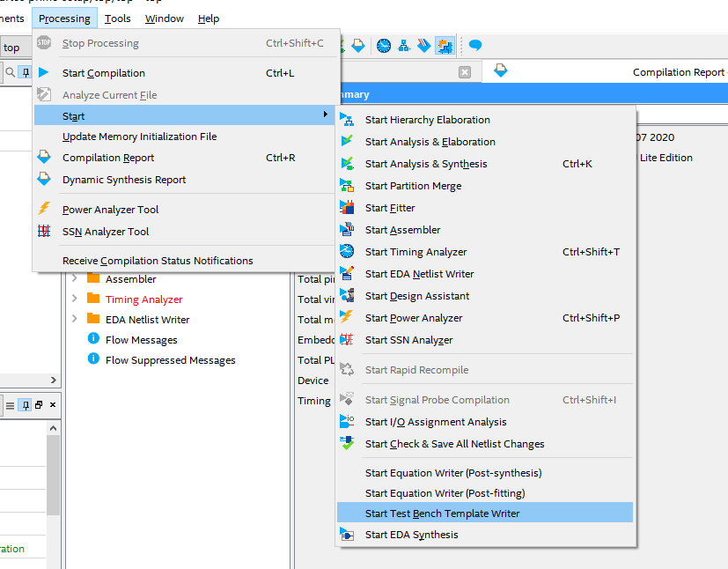Click the blue speech bubble toolbar icon
728x569 pixels.
475,46
